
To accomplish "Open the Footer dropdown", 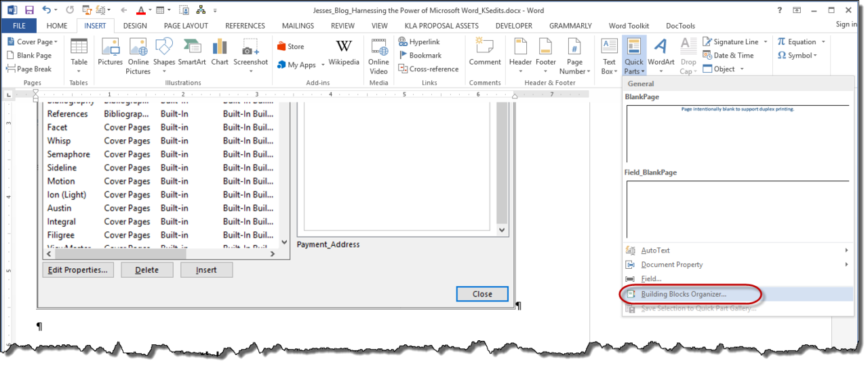I will pyautogui.click(x=546, y=56).
